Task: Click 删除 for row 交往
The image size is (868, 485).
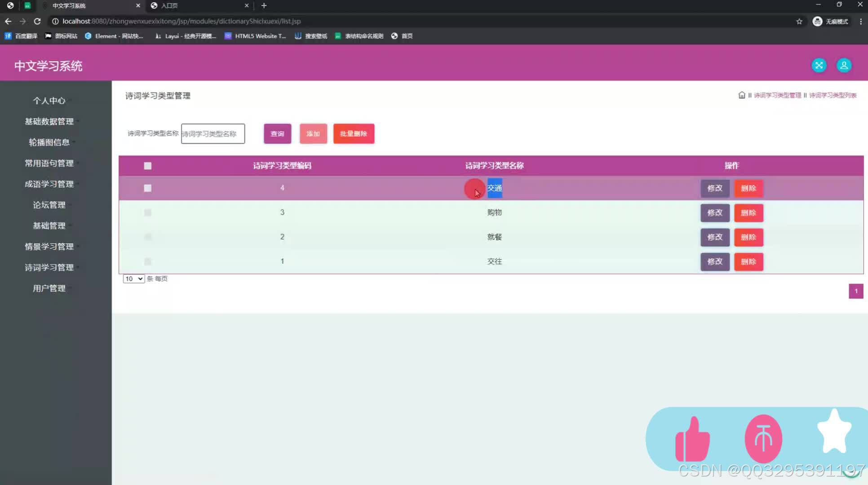Action: [748, 261]
